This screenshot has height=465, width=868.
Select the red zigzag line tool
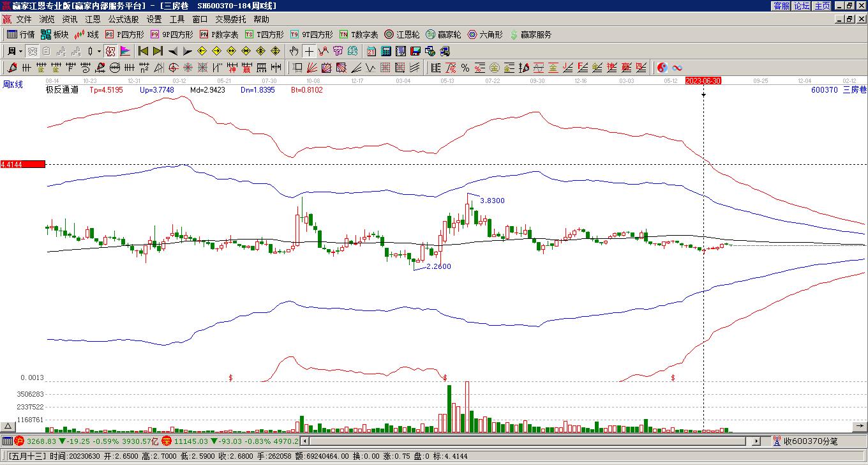tap(323, 51)
